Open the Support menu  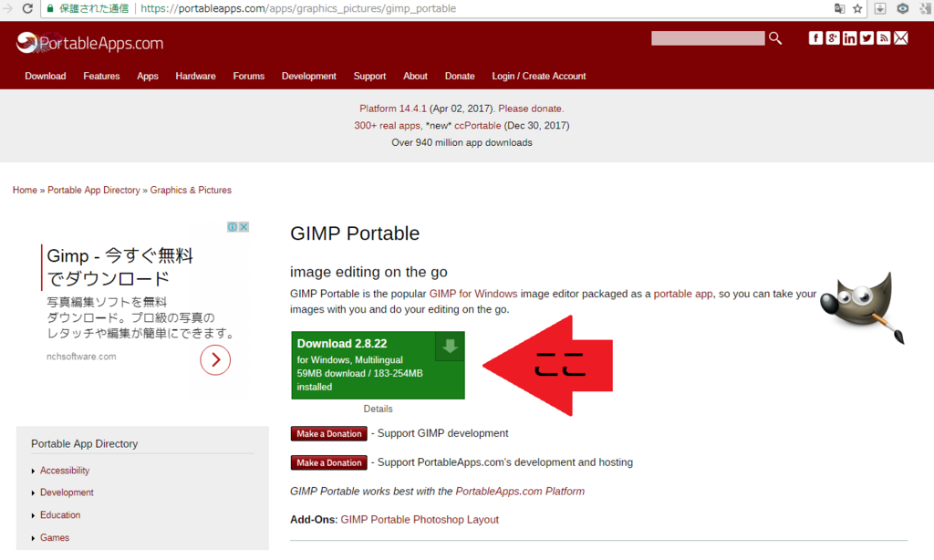[369, 77]
